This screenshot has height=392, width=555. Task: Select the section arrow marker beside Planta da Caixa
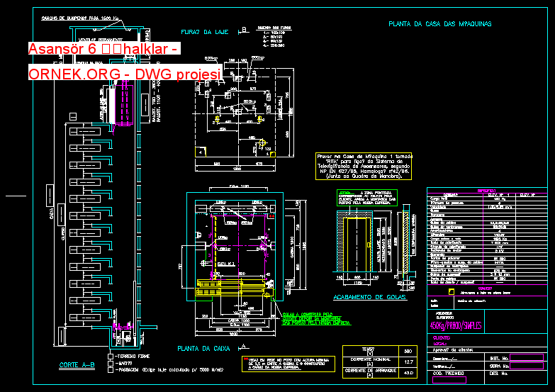(x=243, y=347)
